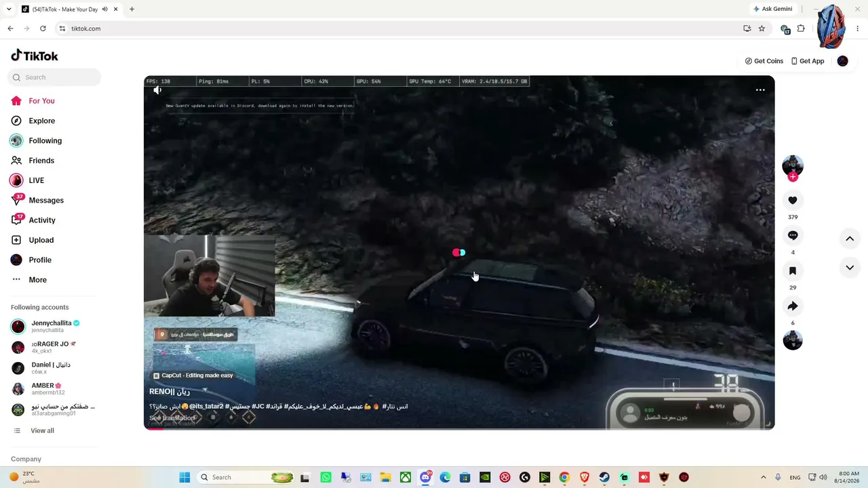Open Jennychallita's account
The width and height of the screenshot is (868, 488).
tap(53, 326)
